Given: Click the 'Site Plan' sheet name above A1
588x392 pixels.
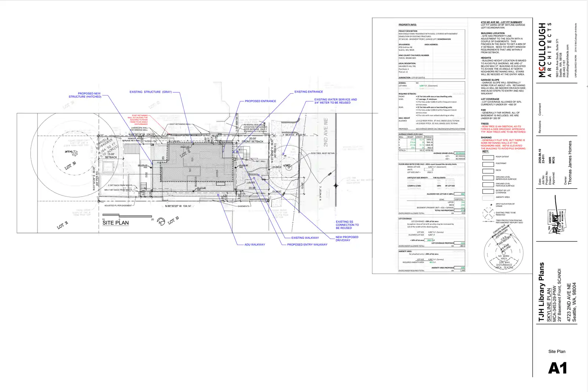Looking at the screenshot, I should click(557, 351).
